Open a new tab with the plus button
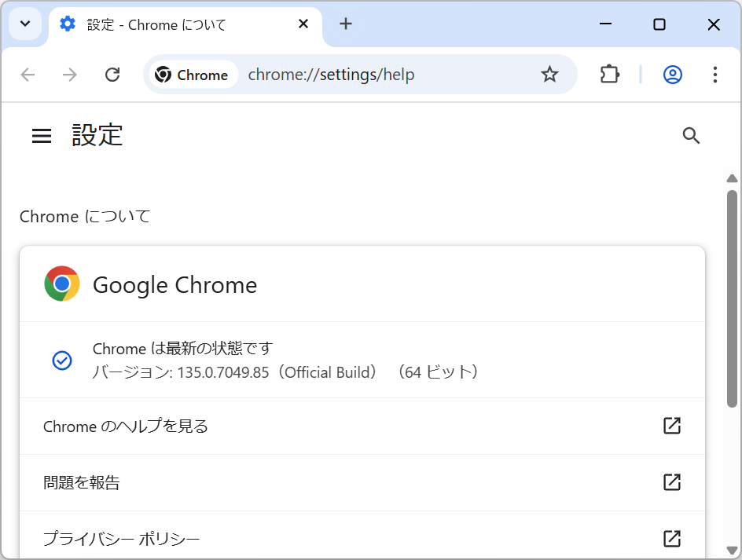This screenshot has height=560, width=742. point(345,24)
